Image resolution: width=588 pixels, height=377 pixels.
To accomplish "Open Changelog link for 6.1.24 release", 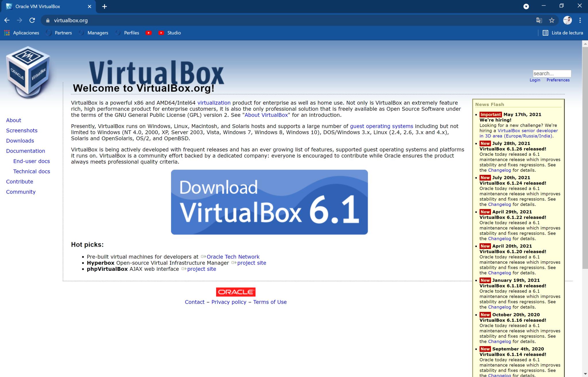I will click(500, 204).
